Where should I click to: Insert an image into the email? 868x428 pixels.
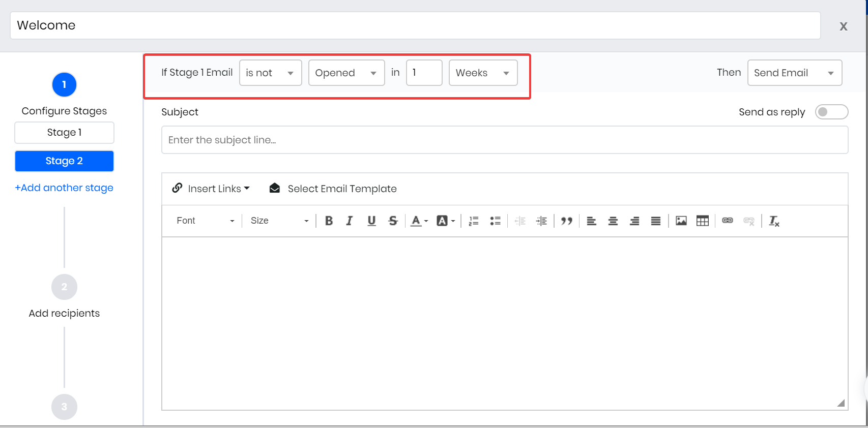coord(681,221)
